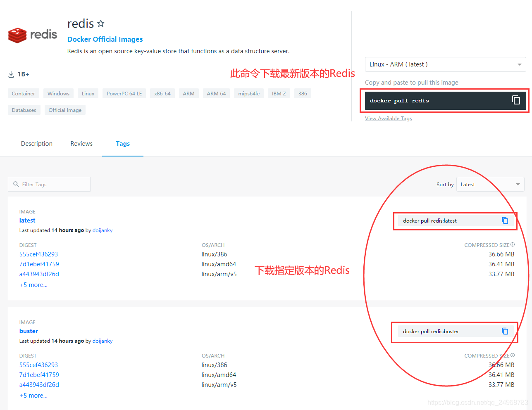Click the IBM Z architecture tag
532x410 pixels.
pyautogui.click(x=279, y=93)
